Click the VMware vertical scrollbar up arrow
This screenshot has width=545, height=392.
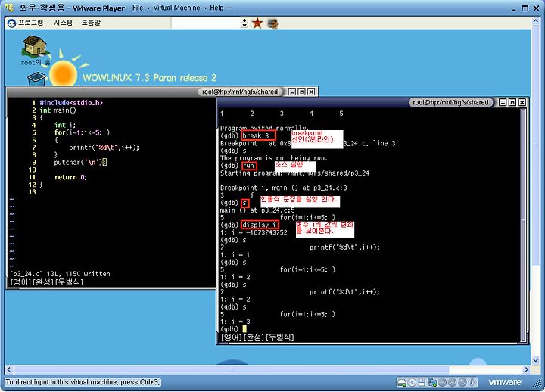[x=536, y=21]
